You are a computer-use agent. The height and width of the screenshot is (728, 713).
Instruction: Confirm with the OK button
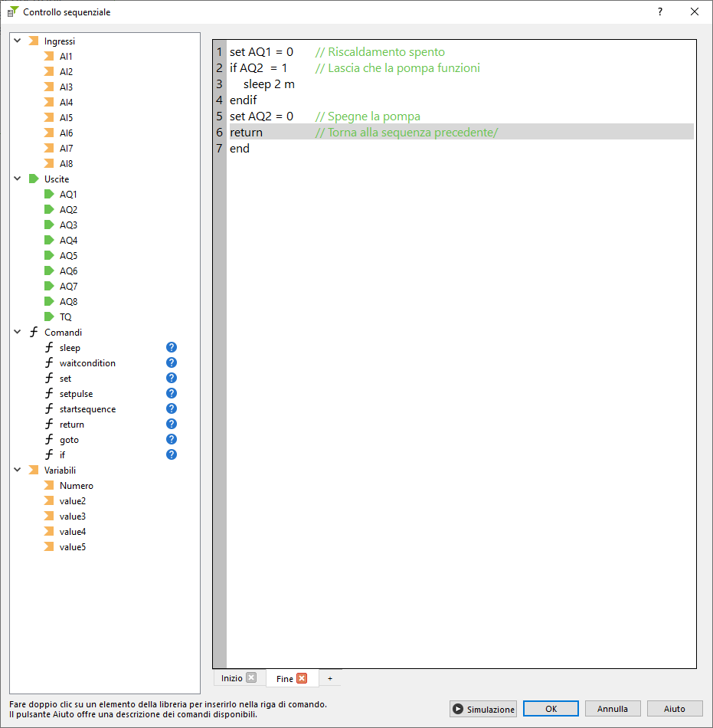(551, 709)
